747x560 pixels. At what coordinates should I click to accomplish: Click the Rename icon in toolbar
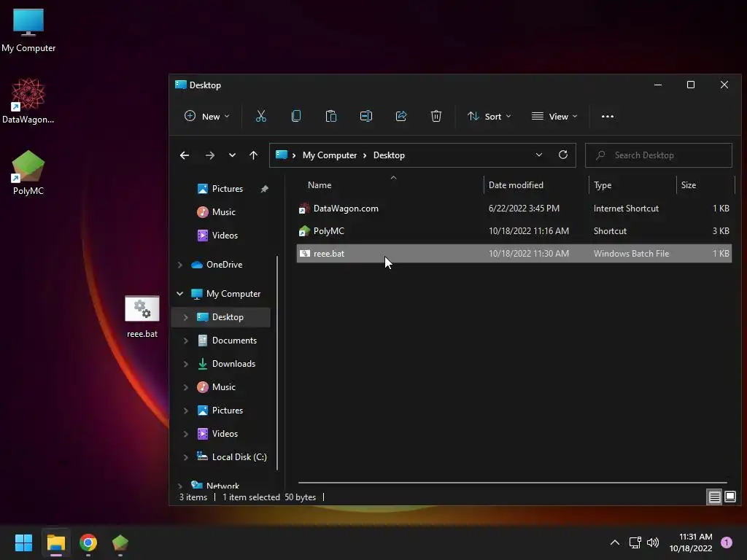366,116
